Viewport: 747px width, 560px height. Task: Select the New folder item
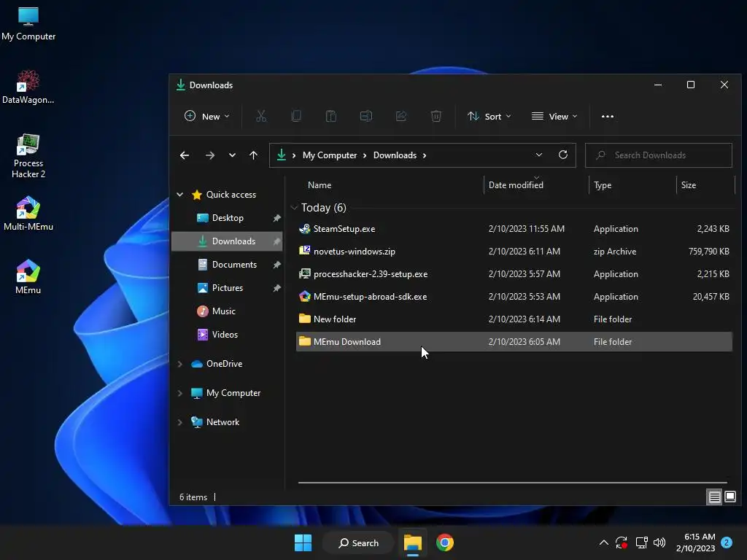pos(514,319)
